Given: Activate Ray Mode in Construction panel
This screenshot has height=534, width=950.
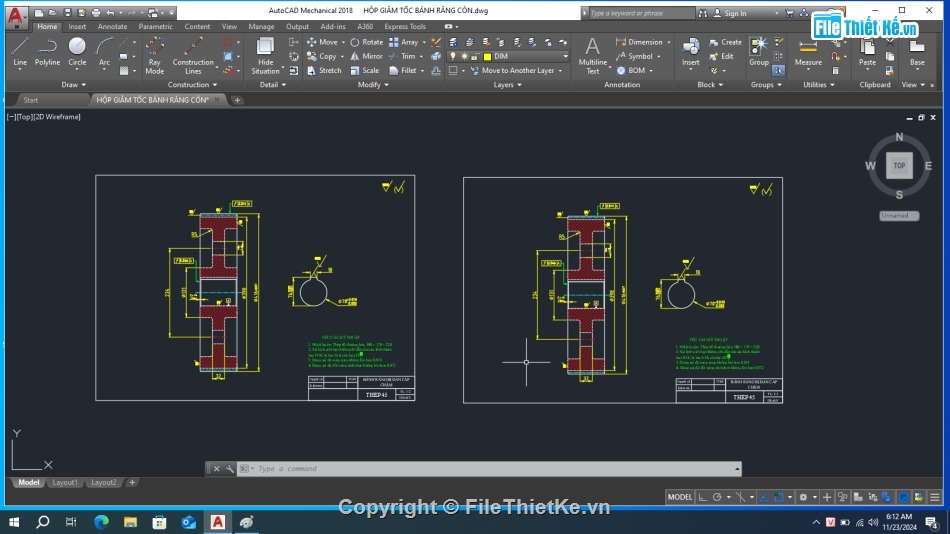Looking at the screenshot, I should (x=154, y=56).
